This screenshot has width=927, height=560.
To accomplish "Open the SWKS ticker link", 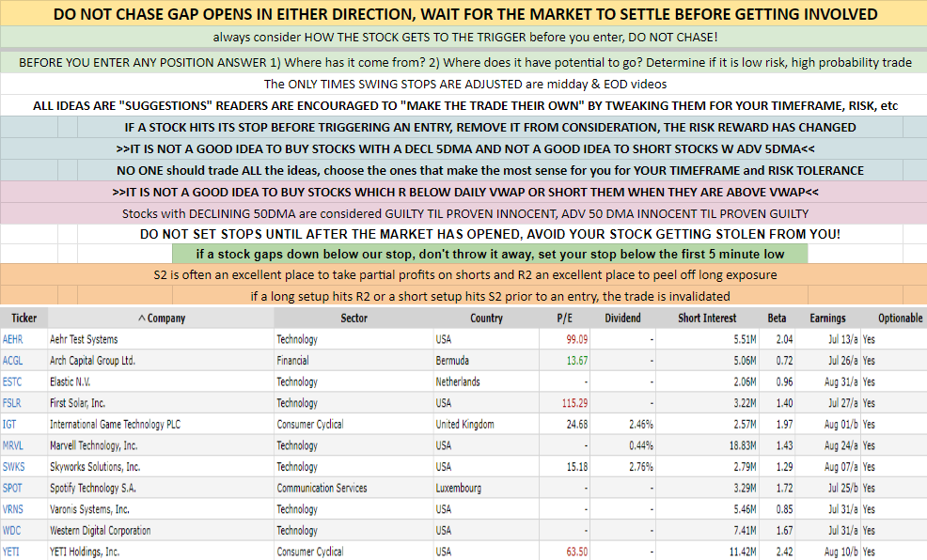I will click(x=13, y=467).
